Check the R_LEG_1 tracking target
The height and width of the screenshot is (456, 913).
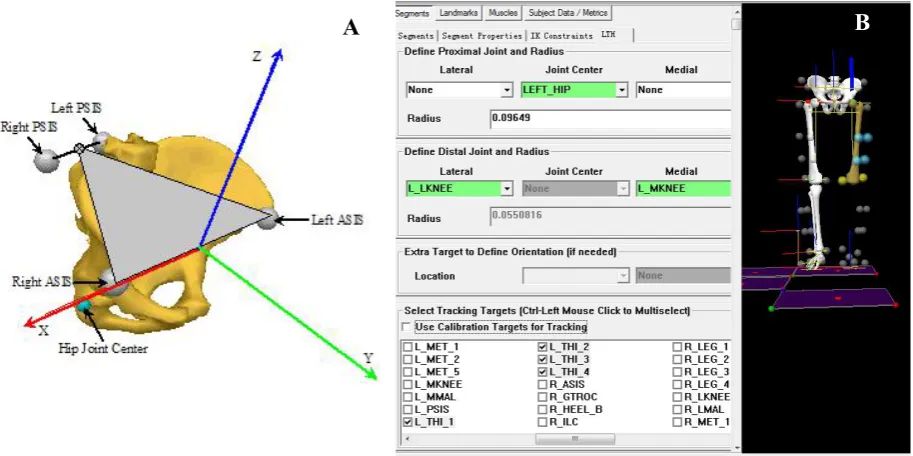coord(677,347)
